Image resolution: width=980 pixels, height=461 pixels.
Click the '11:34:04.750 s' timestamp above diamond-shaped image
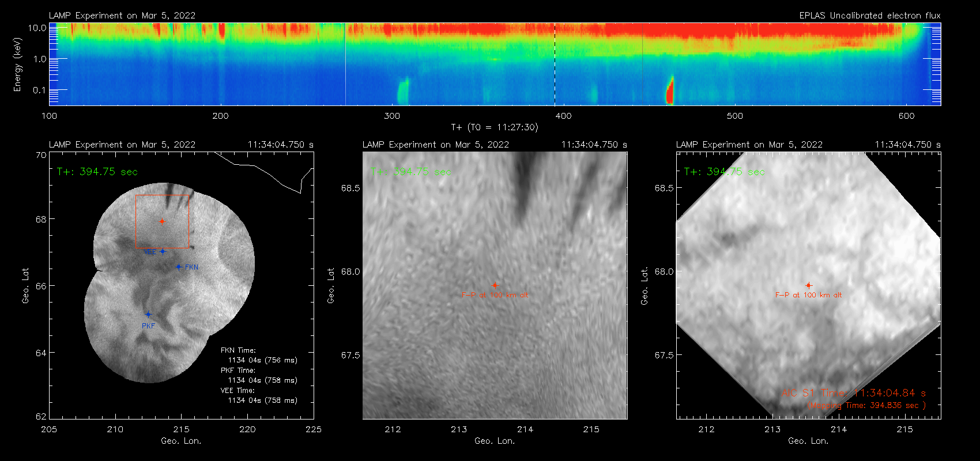[x=908, y=145]
